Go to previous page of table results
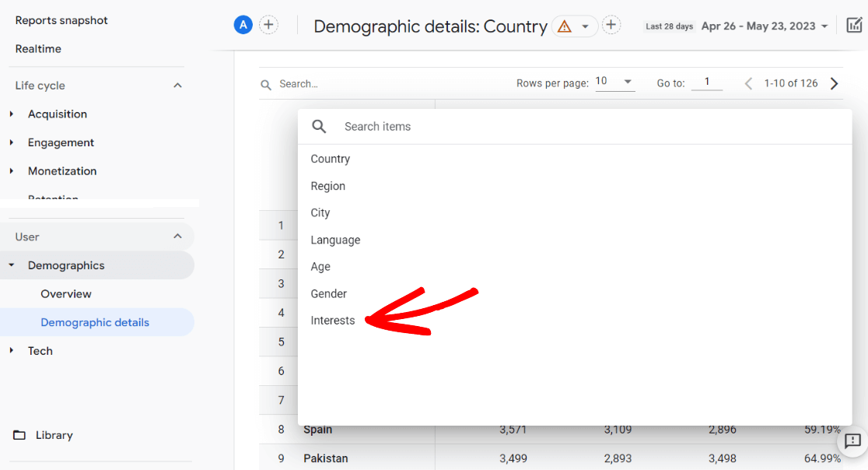 coord(748,83)
